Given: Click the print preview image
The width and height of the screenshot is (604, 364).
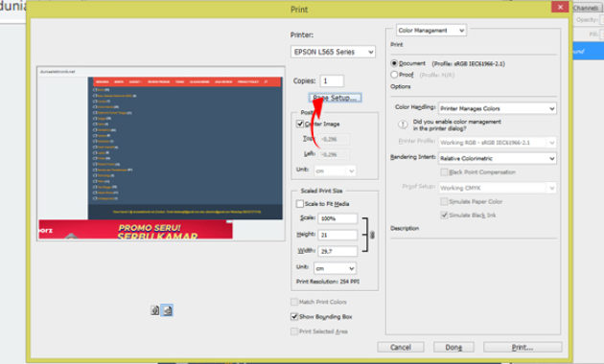Looking at the screenshot, I should (161, 153).
